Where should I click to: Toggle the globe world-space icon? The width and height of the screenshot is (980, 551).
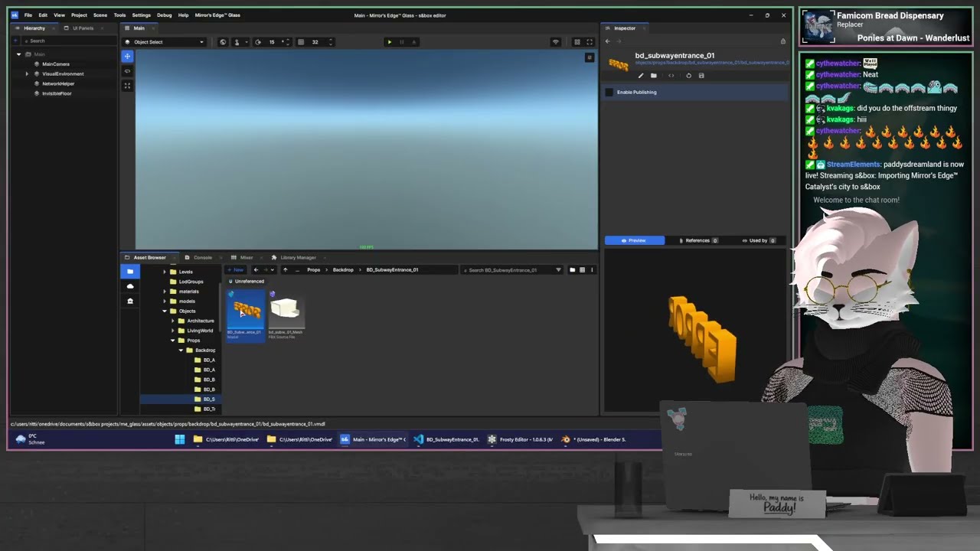[x=223, y=42]
